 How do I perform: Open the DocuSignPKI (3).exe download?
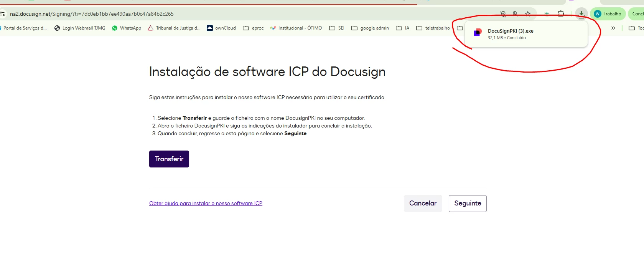coord(526,34)
